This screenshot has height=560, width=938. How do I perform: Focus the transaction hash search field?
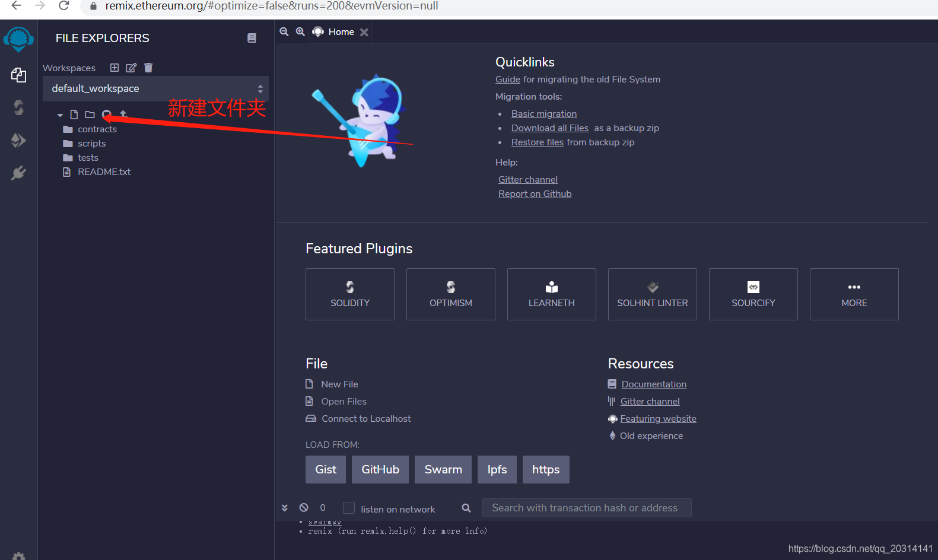(586, 508)
